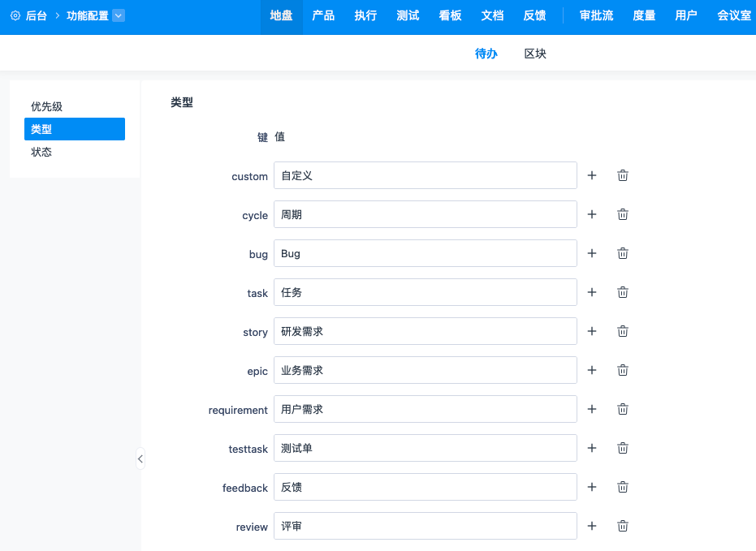
Task: Switch to the 区块 tab
Action: pyautogui.click(x=535, y=54)
